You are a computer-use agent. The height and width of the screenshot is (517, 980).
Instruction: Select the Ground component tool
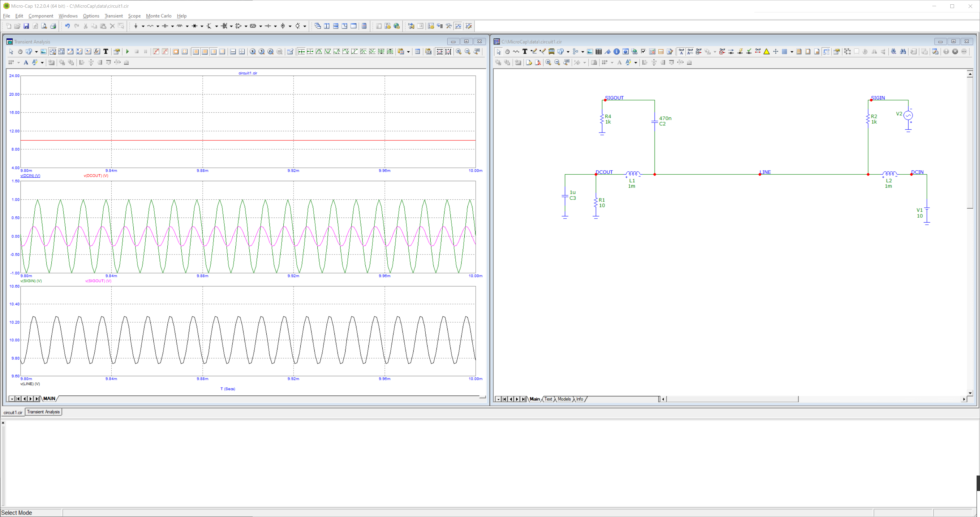136,26
